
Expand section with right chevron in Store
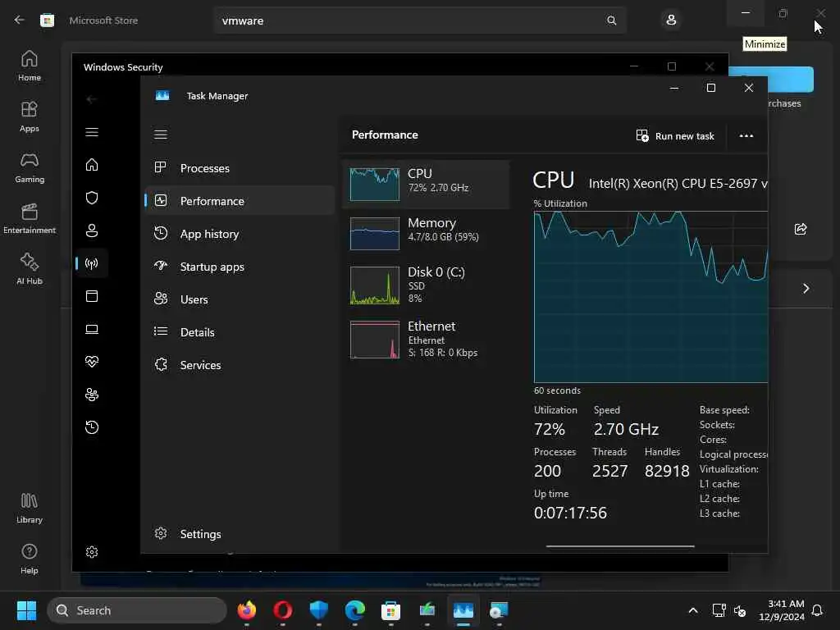point(806,289)
